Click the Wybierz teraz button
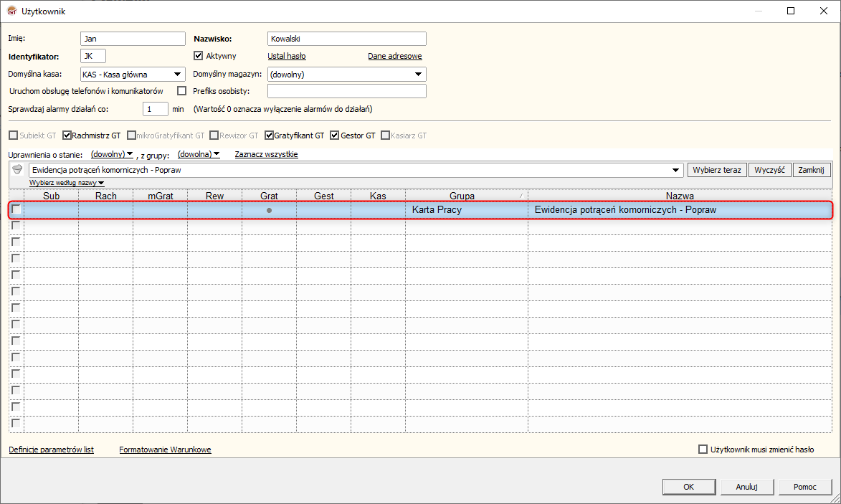 pyautogui.click(x=717, y=170)
